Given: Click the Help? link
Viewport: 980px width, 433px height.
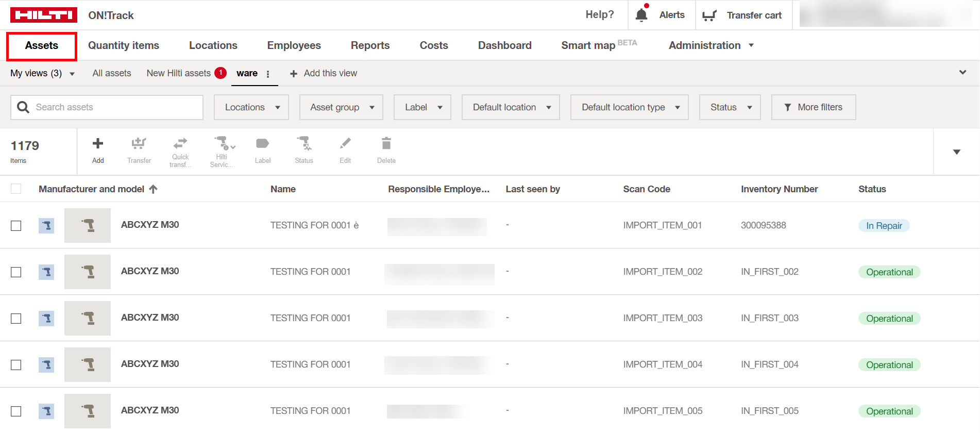Looking at the screenshot, I should point(600,14).
